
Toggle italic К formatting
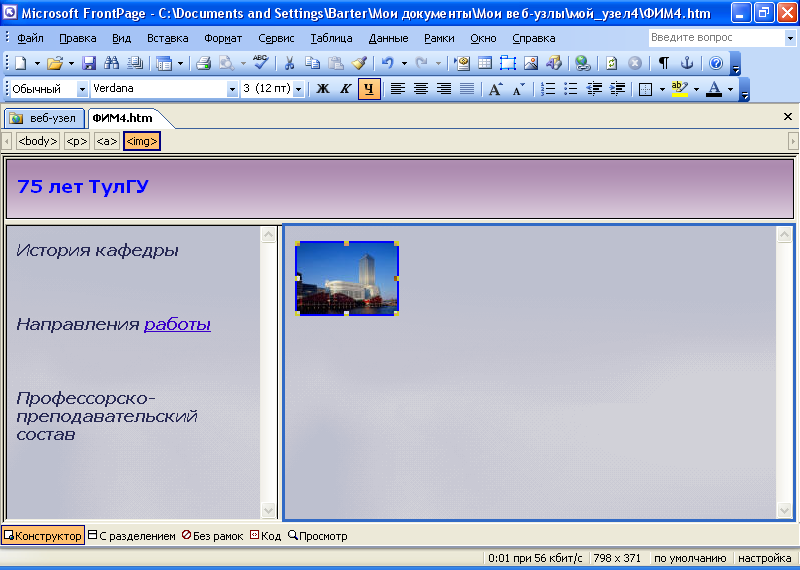(x=345, y=89)
